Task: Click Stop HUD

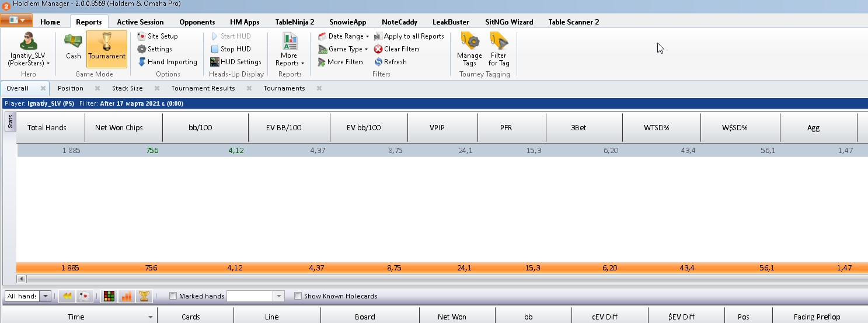Action: pos(231,49)
